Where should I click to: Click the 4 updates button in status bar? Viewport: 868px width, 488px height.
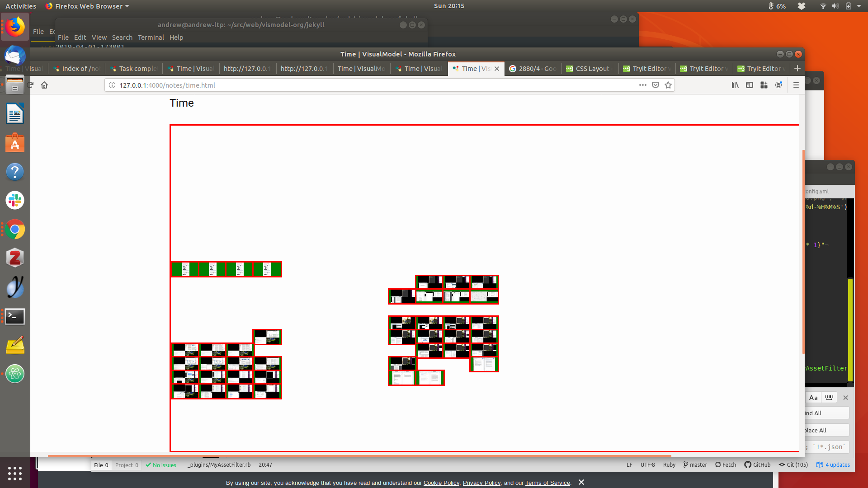click(x=833, y=465)
